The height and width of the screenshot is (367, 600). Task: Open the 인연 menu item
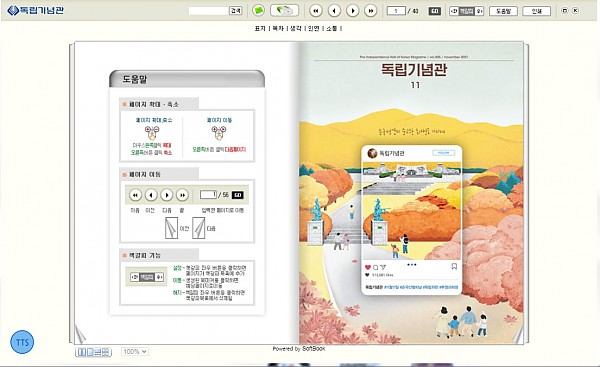[313, 28]
